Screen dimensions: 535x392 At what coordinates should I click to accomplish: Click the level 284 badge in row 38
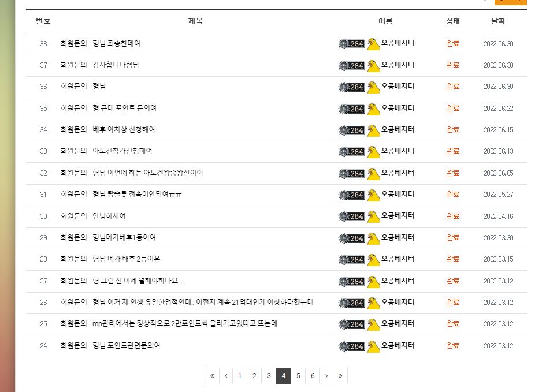pyautogui.click(x=352, y=44)
